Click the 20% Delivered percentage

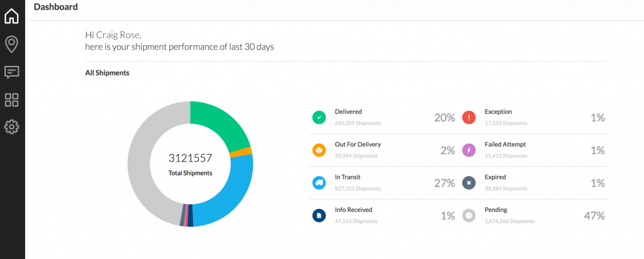tap(445, 118)
